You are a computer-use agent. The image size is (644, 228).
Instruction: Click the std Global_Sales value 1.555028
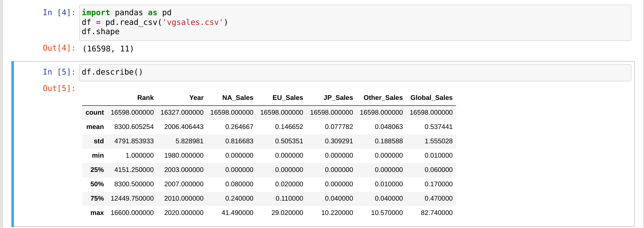(439, 141)
